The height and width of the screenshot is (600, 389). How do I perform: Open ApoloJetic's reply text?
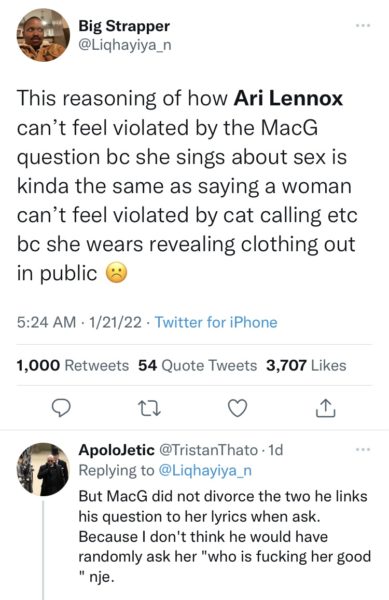click(225, 536)
